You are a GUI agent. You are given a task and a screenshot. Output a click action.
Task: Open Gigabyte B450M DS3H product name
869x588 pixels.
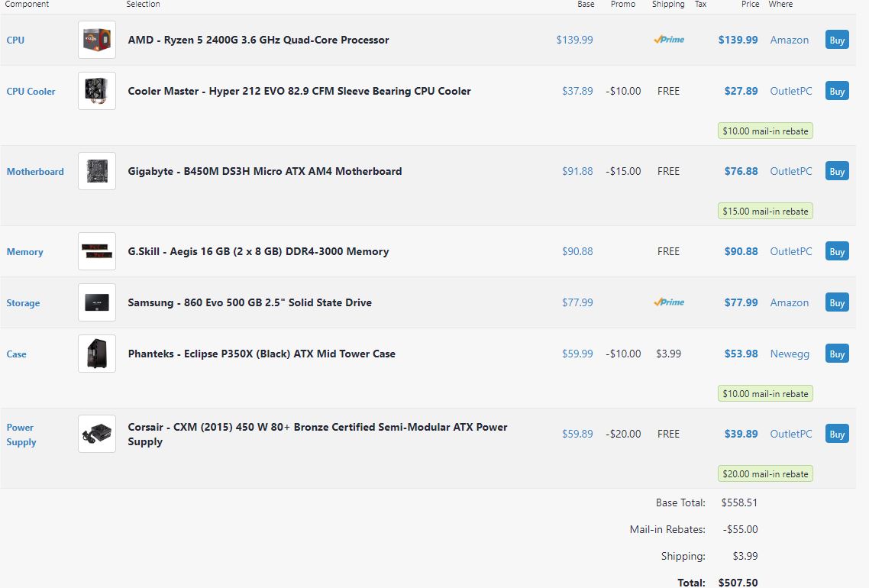click(x=265, y=171)
